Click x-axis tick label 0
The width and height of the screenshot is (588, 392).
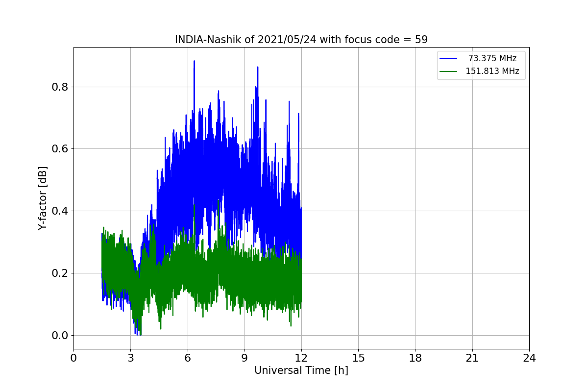click(x=73, y=358)
